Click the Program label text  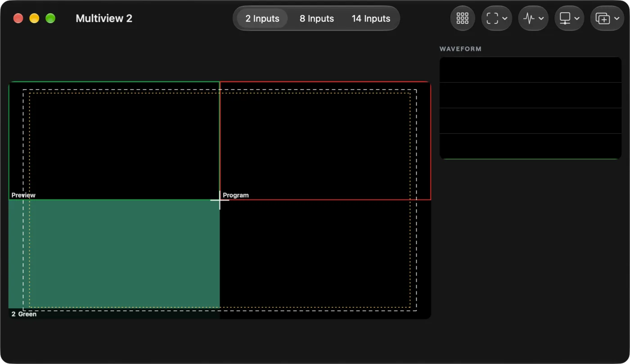click(x=236, y=195)
